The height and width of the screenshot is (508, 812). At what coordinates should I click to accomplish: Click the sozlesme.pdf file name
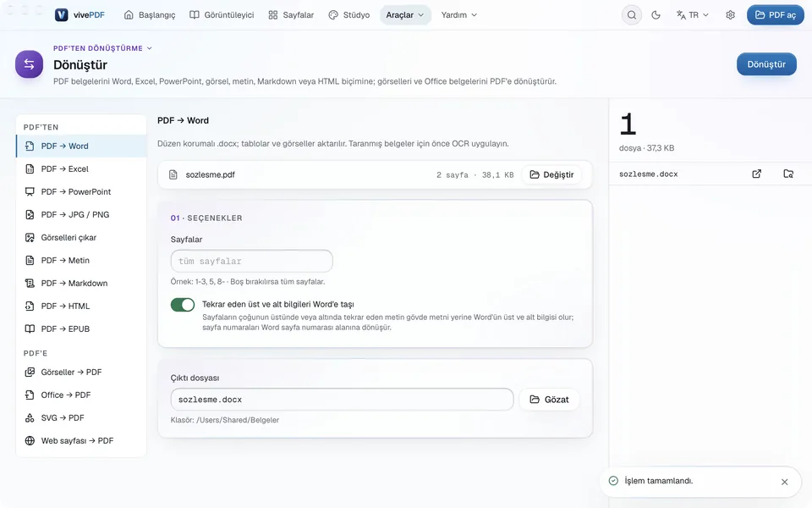(211, 174)
